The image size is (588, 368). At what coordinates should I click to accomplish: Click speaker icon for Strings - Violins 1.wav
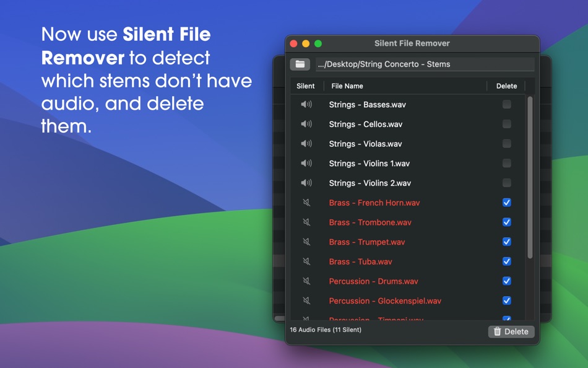pyautogui.click(x=306, y=163)
